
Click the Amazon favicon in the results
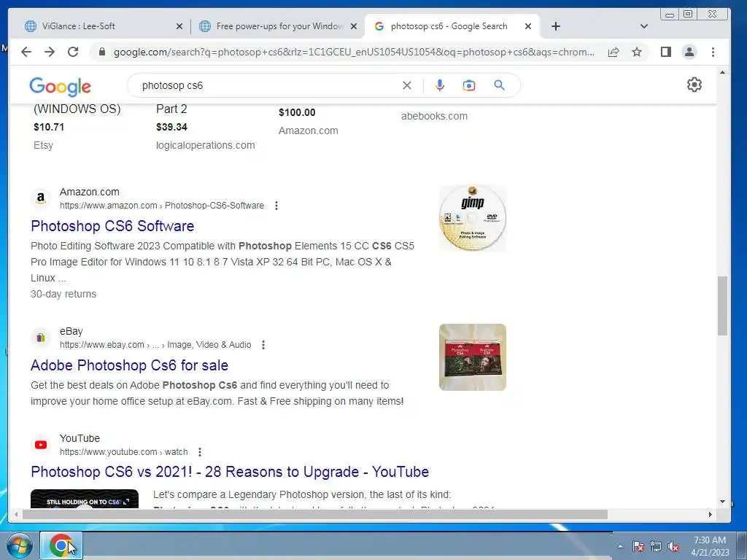[41, 198]
